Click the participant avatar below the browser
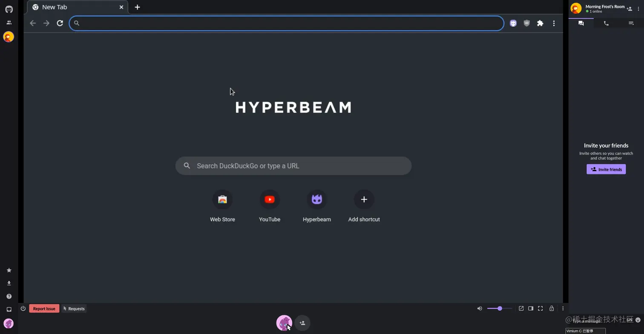Image resolution: width=644 pixels, height=334 pixels. tap(284, 323)
